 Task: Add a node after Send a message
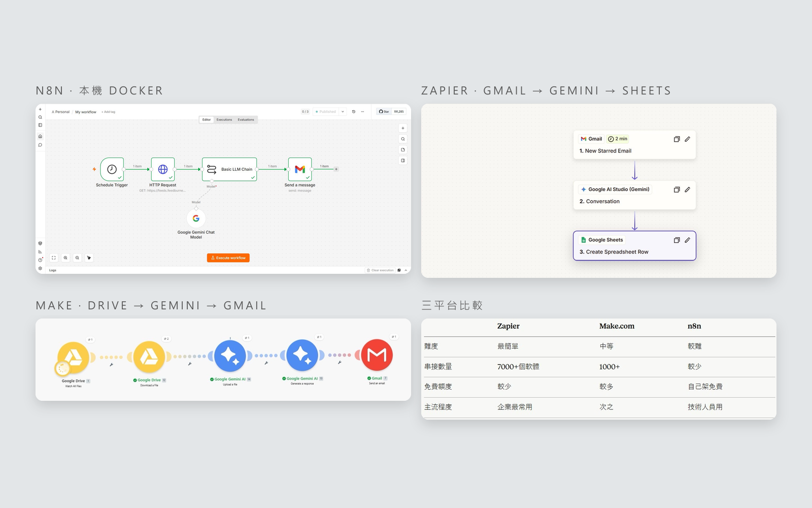[x=336, y=169]
